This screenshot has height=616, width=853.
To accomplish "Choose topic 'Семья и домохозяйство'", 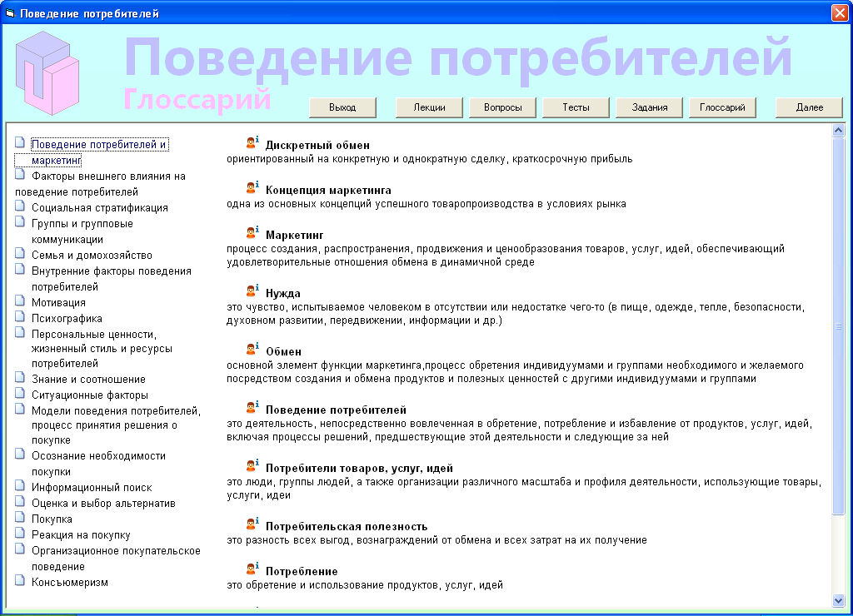I will (x=92, y=255).
